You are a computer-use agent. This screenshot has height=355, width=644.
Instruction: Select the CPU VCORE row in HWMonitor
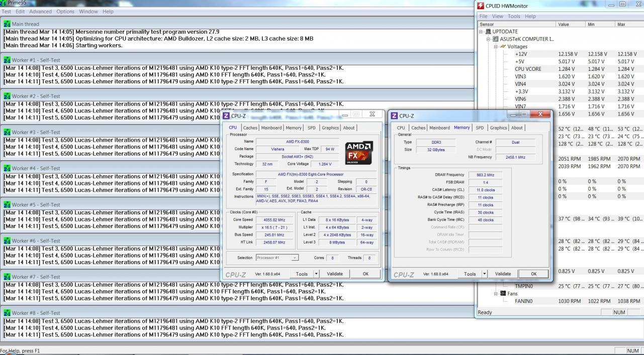click(x=561, y=69)
